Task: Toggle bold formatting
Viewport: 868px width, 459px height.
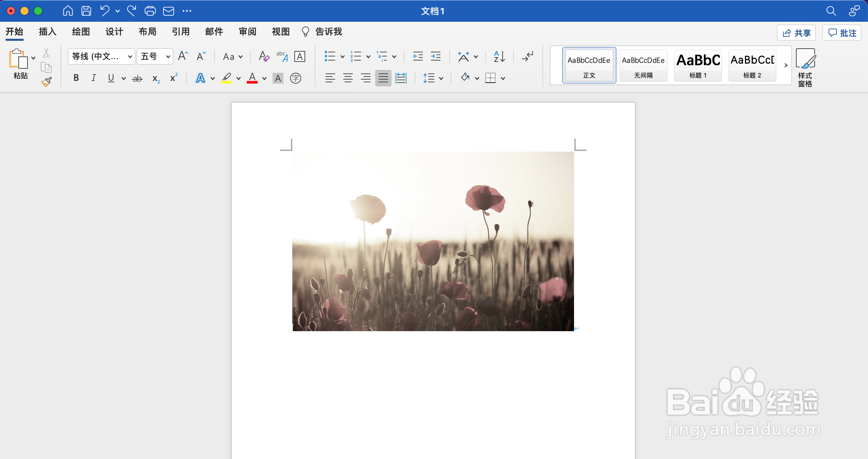Action: point(76,78)
